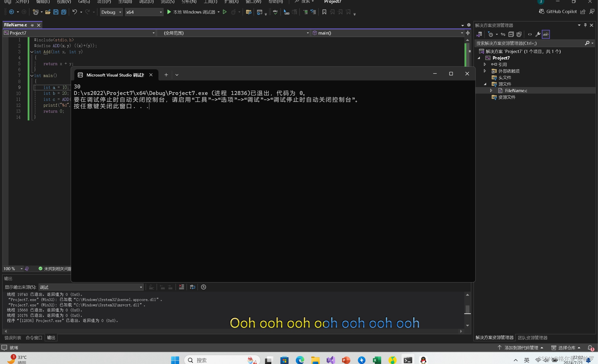Expand the 外部依赖项 node

[485, 71]
